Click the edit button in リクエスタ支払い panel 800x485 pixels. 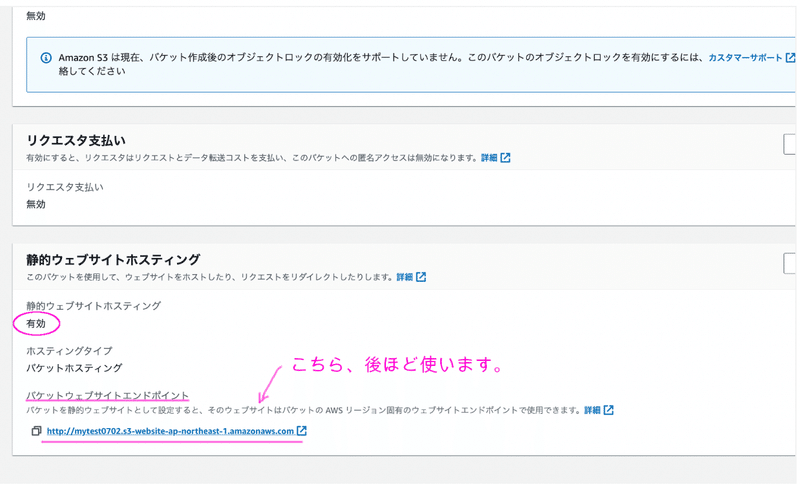(x=790, y=144)
